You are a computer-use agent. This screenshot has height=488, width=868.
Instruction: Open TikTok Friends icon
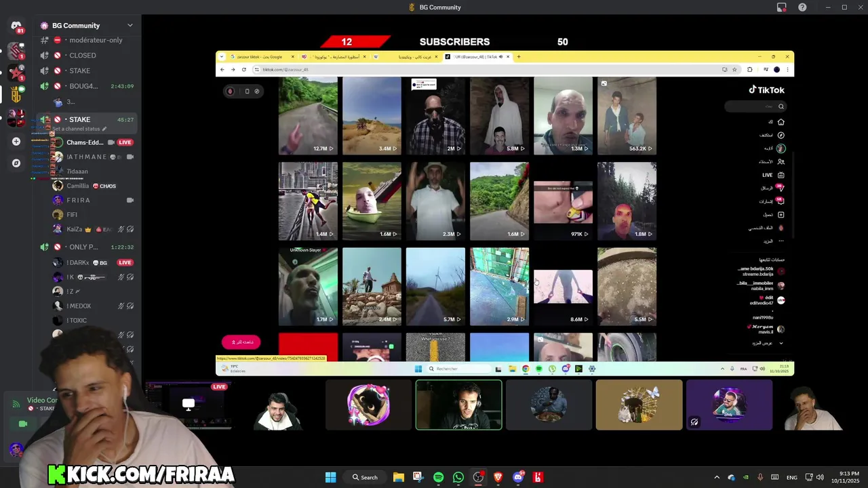(x=781, y=161)
